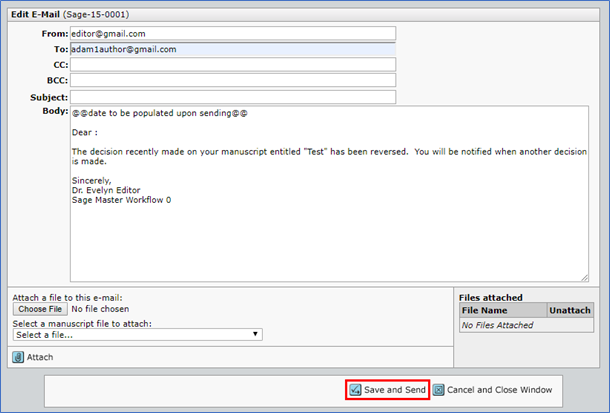This screenshot has width=610, height=413.
Task: Click the Attach link text
Action: 40,357
